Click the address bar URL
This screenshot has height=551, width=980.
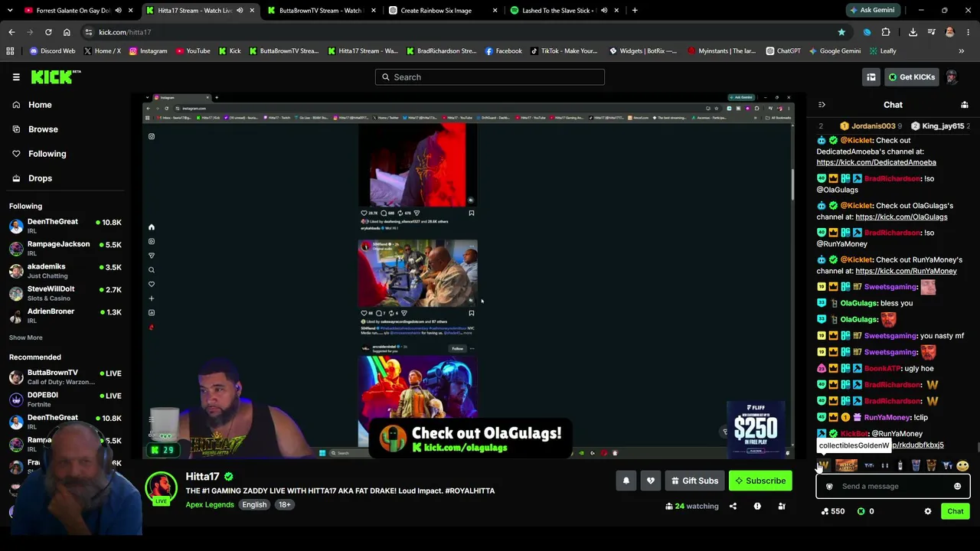point(125,32)
